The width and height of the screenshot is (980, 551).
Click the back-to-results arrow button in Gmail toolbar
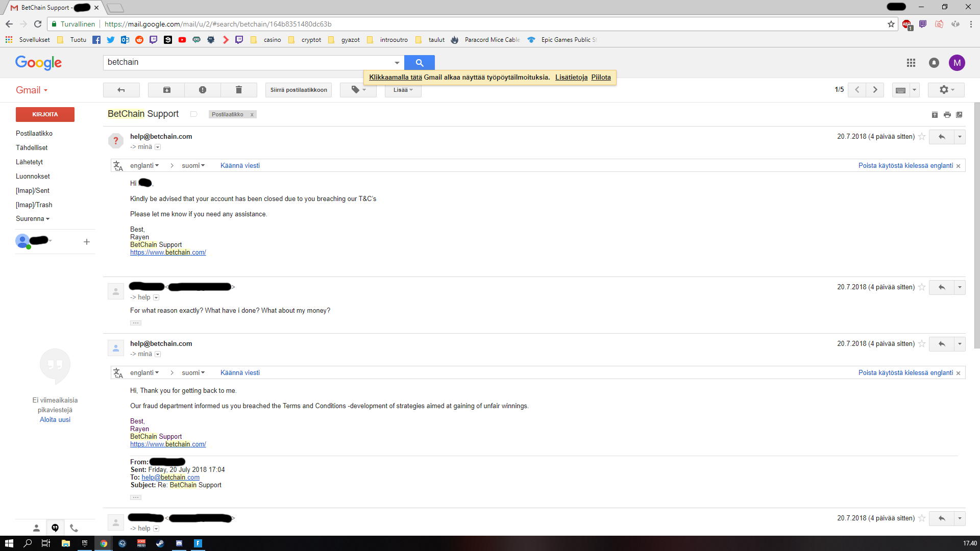point(121,90)
